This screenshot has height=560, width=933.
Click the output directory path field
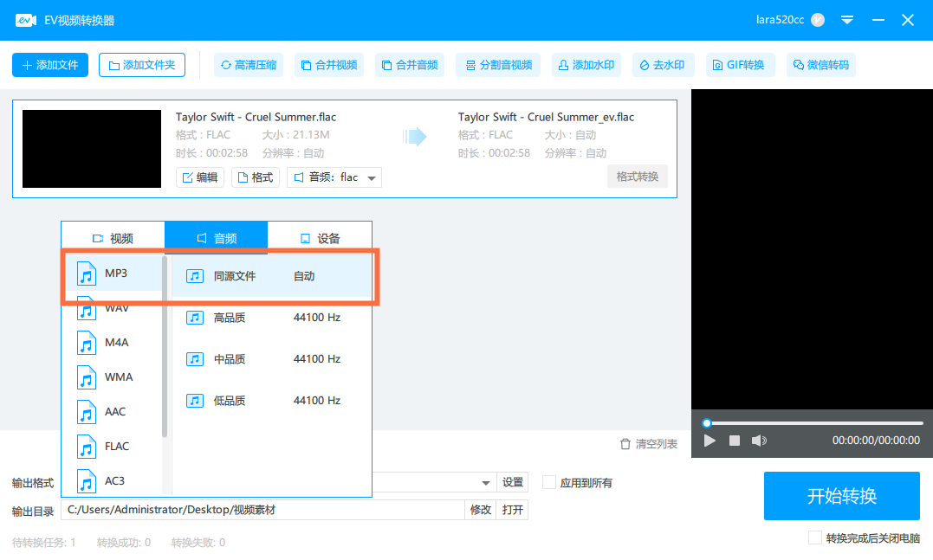click(263, 510)
